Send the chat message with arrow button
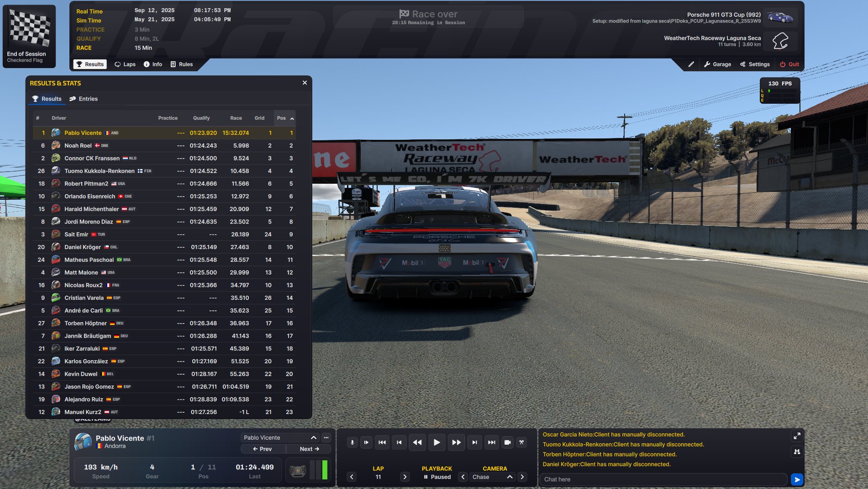This screenshot has height=489, width=868. [x=797, y=479]
